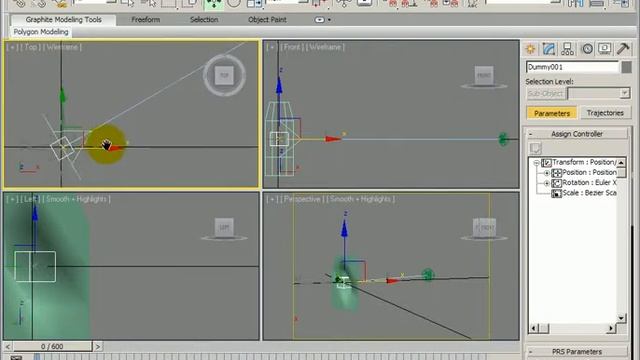Open the Hierarchy command panel tab
The height and width of the screenshot is (360, 640).
pos(567,49)
